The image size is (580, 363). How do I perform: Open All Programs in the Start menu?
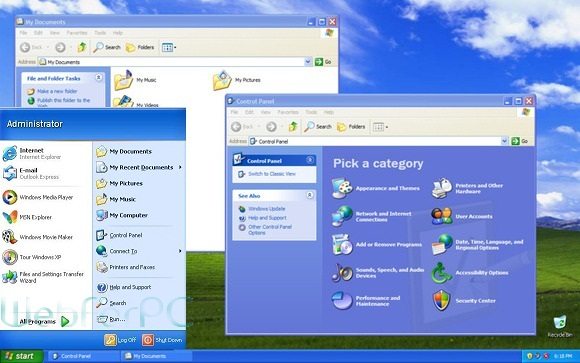[44, 321]
